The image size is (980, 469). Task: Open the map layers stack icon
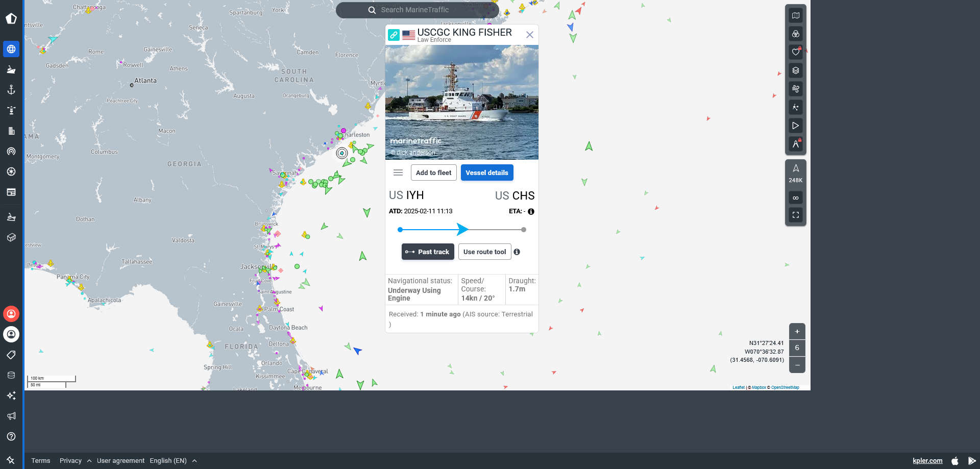(796, 70)
